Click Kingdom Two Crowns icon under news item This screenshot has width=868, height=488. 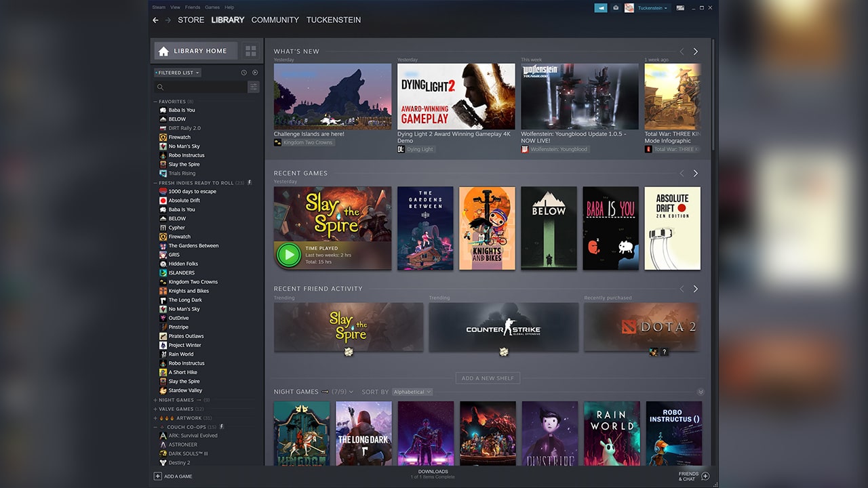tap(277, 143)
